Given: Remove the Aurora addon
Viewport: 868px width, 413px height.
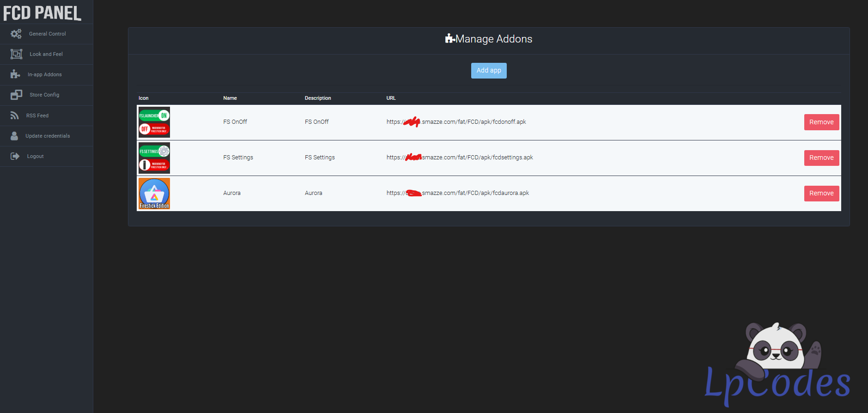Looking at the screenshot, I should click(821, 193).
